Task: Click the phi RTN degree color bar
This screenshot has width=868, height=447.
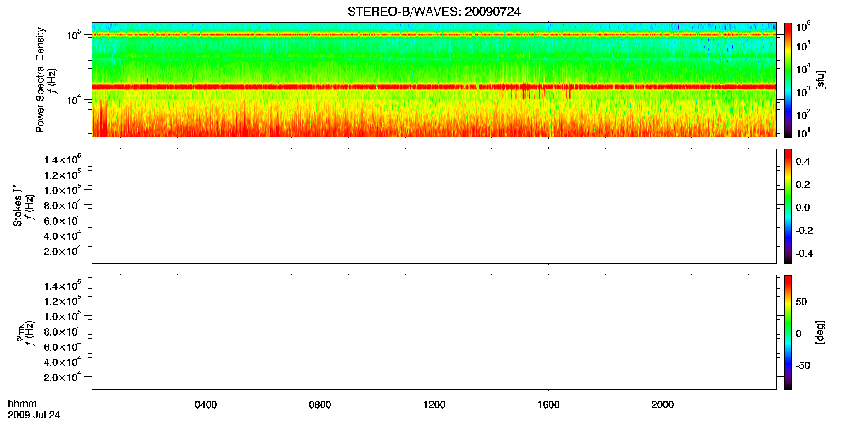Action: (788, 332)
